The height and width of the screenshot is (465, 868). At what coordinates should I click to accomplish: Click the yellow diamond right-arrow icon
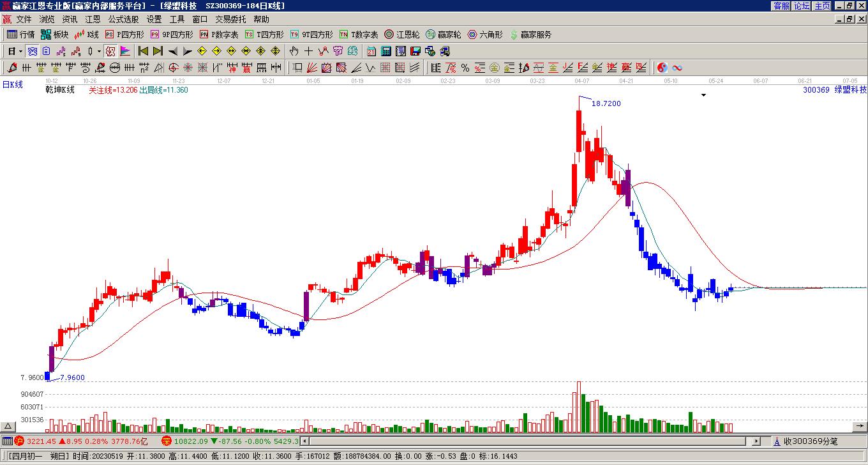(x=216, y=51)
